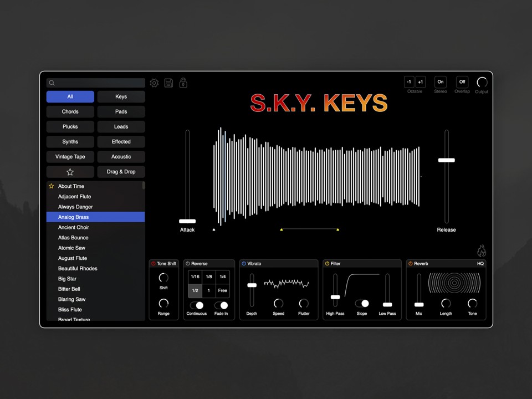This screenshot has height=399, width=532.
Task: Click the flame icon above Reverb
Action: pyautogui.click(x=482, y=250)
